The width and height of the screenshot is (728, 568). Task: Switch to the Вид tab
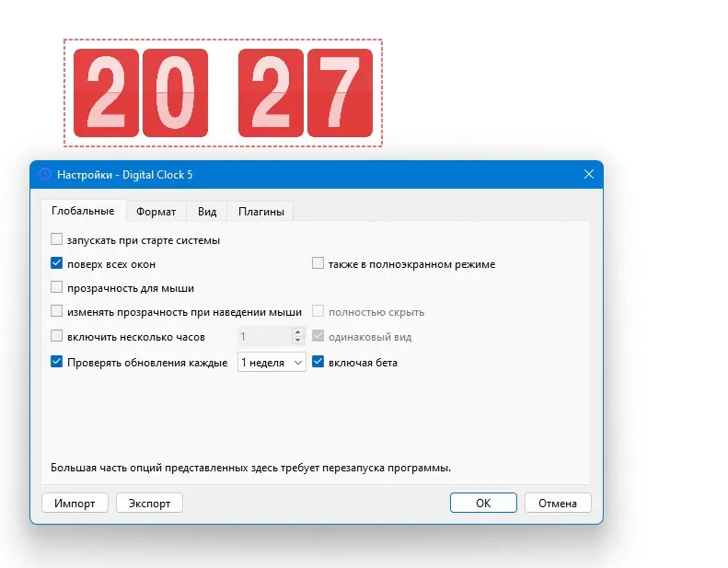click(207, 212)
